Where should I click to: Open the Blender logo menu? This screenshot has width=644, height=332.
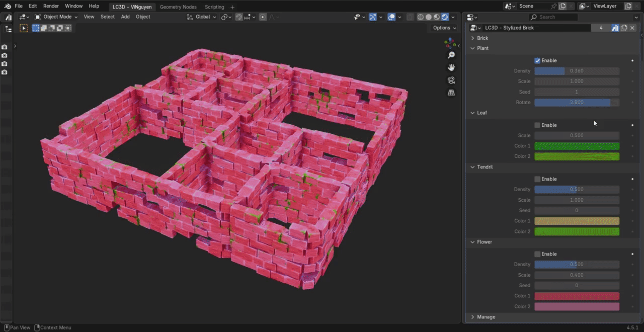click(x=8, y=6)
